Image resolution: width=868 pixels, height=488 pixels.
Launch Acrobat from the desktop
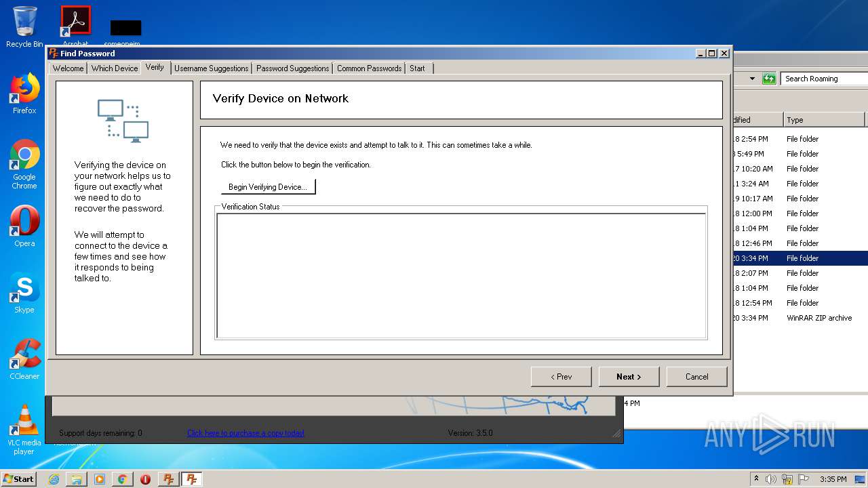(75, 26)
